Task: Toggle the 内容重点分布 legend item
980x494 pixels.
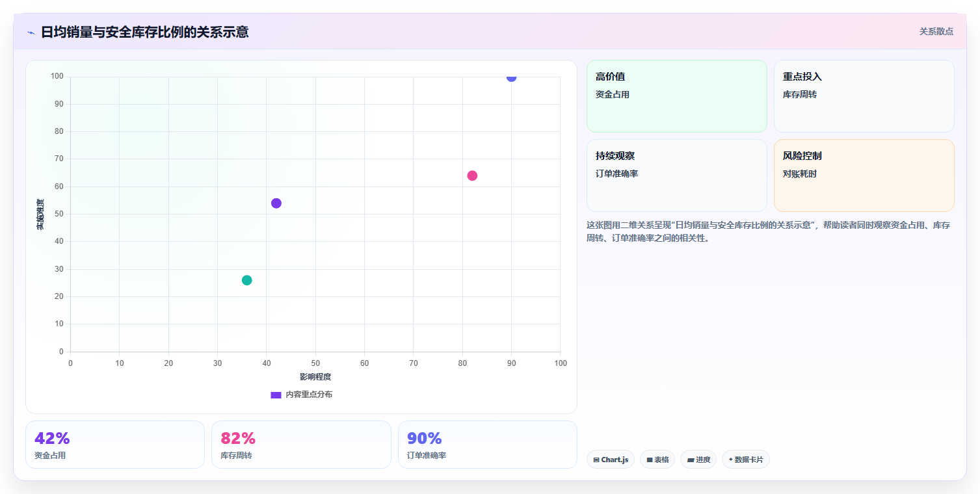Action: click(302, 395)
